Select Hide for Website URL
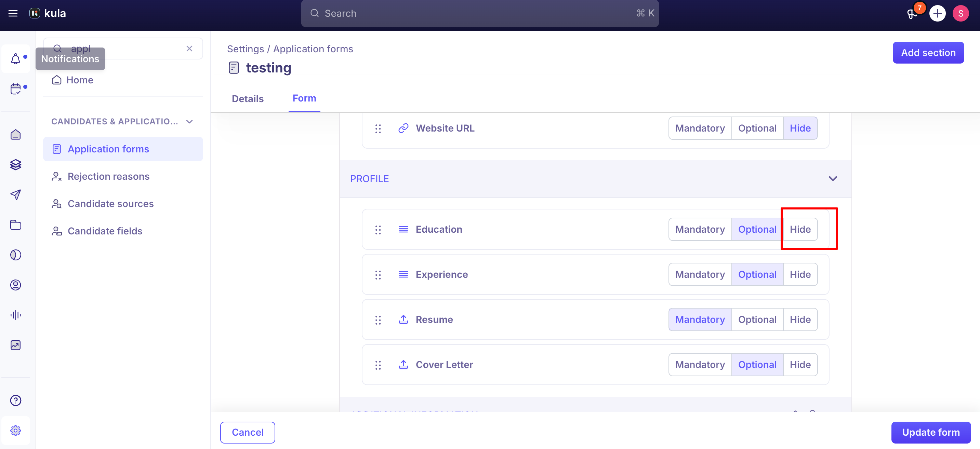 pos(800,128)
